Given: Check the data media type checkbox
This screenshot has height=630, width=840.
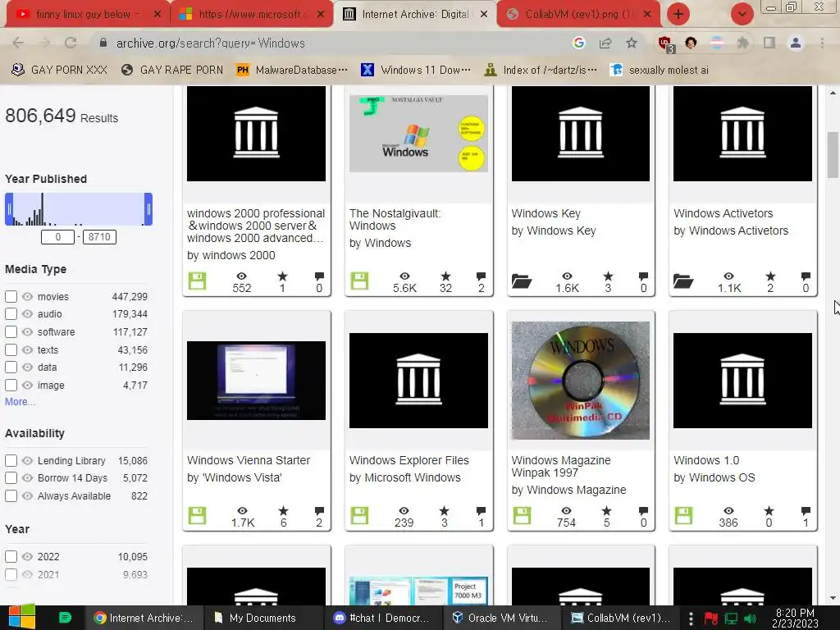Looking at the screenshot, I should 11,367.
